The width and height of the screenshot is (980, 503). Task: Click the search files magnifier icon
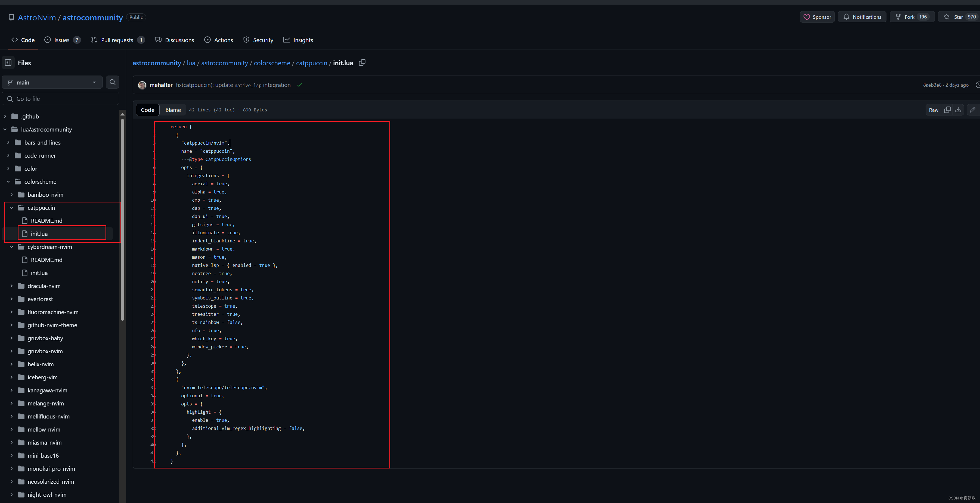pos(113,82)
